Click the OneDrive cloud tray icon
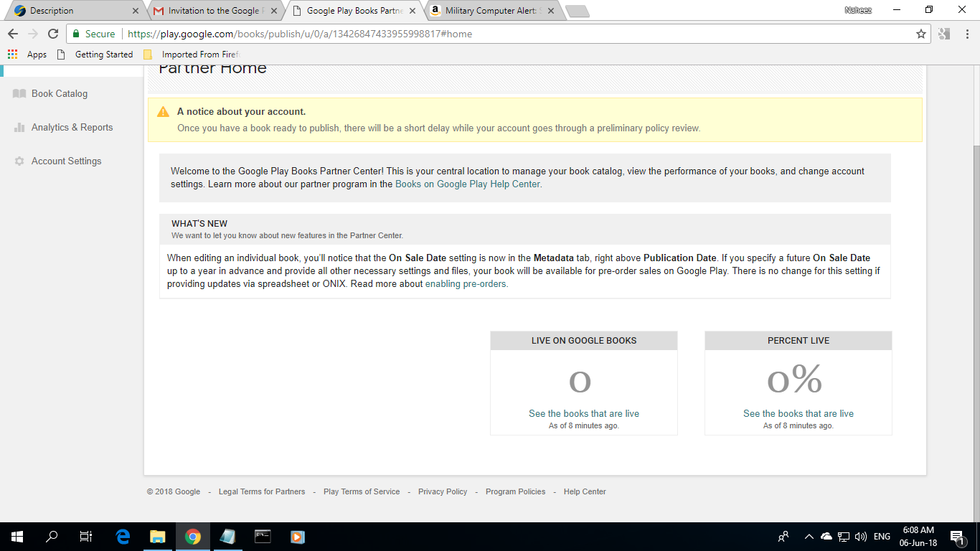 [x=826, y=536]
